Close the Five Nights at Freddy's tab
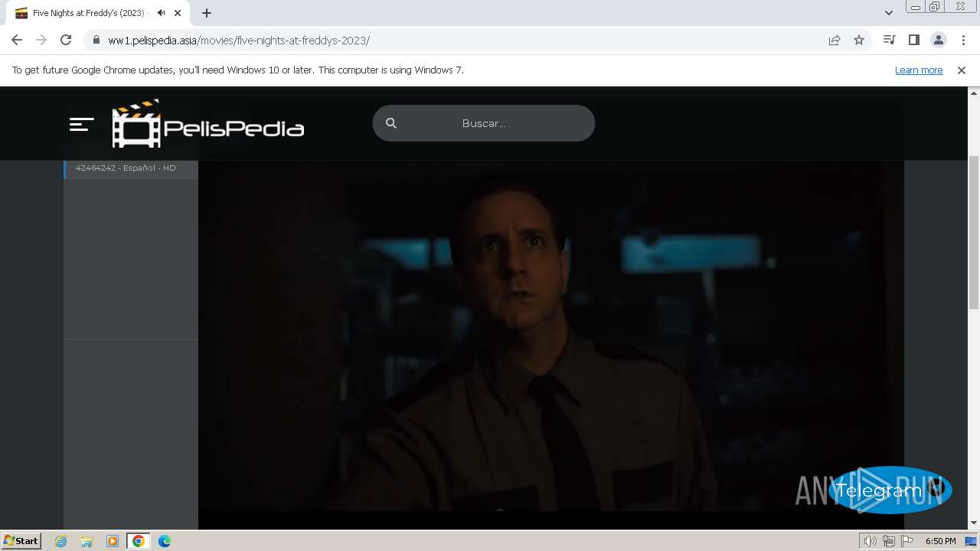The image size is (980, 551). (x=178, y=13)
